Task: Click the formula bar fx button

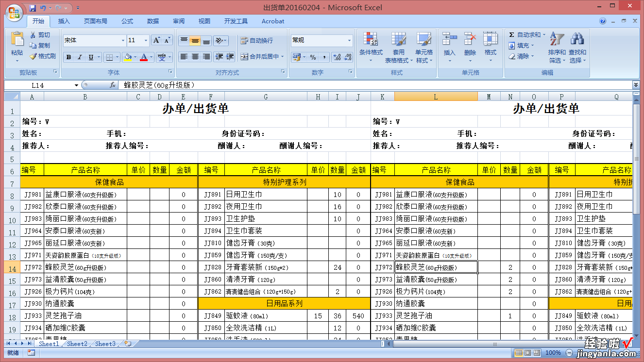Action: tap(113, 85)
